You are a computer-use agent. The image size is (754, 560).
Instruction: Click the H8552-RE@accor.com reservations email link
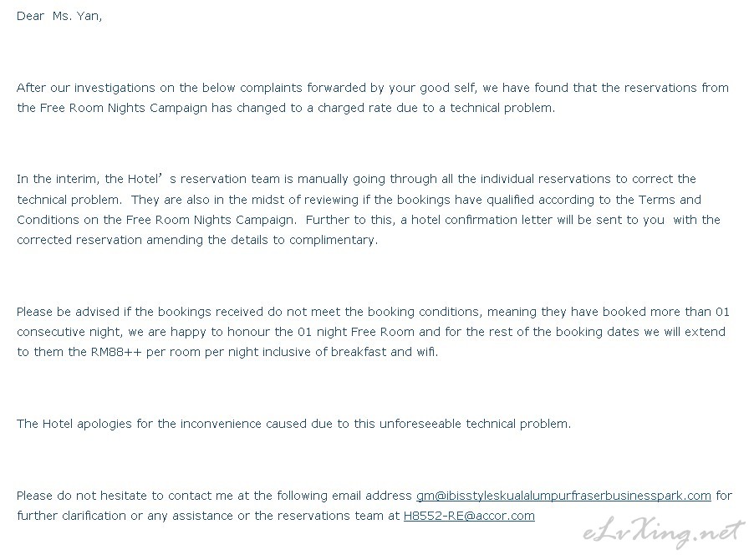point(469,516)
